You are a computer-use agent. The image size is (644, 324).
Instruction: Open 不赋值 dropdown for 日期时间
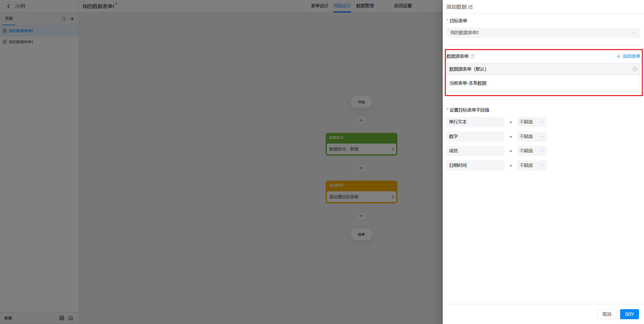click(531, 165)
